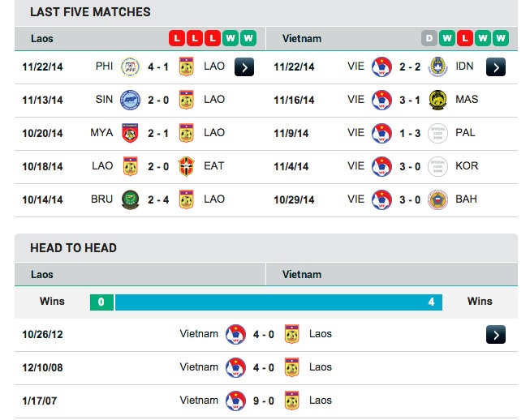Screen dimensions: 530x420
Task: Click the Indonesia team crest icon
Action: (x=437, y=66)
